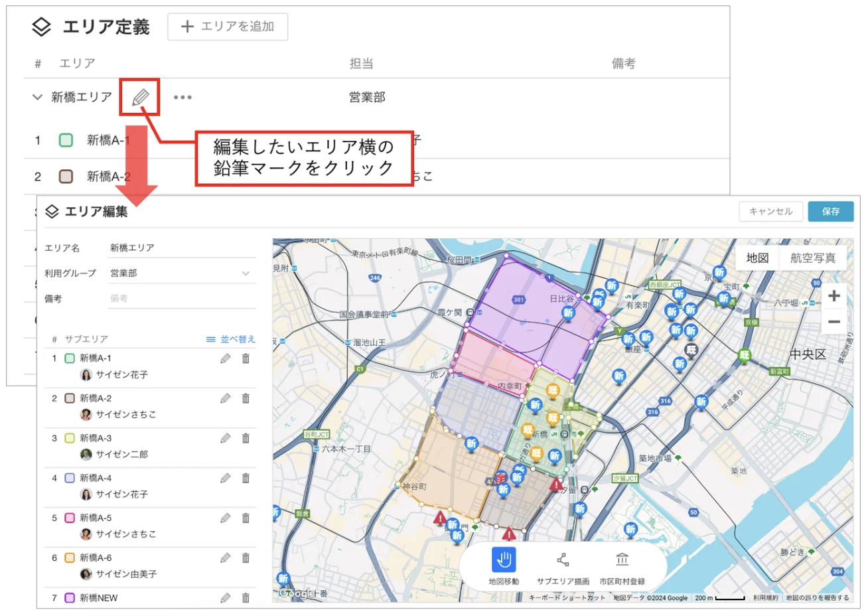Delete sub-area 新橋A-3 with trash icon
The width and height of the screenshot is (868, 616).
pos(246,438)
